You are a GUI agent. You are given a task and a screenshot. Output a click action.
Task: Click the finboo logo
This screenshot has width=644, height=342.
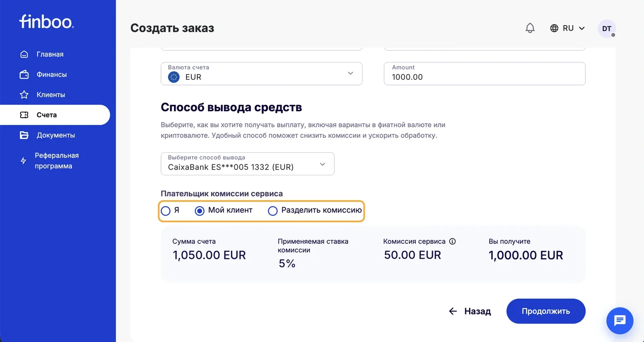(x=46, y=22)
